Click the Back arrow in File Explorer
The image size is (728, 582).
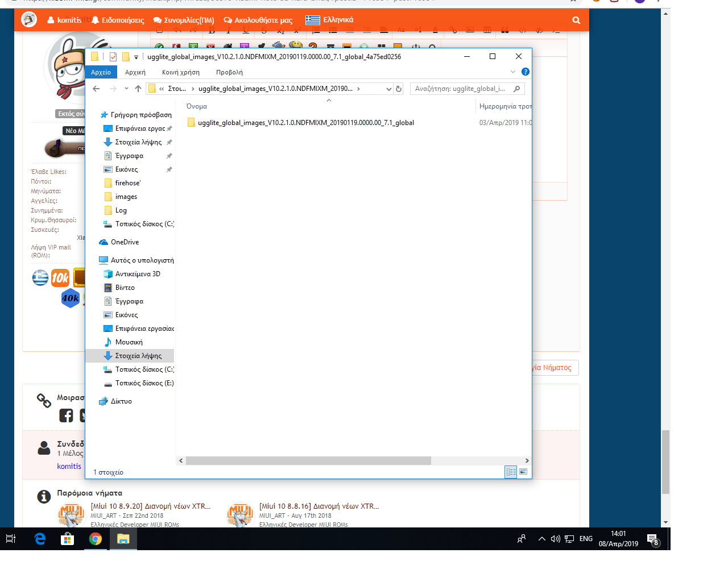96,89
